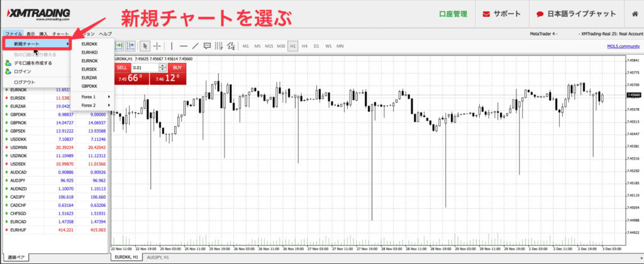Select CHFSGD row in market watch
Image resolution: width=644 pixels, height=264 pixels.
coord(55,214)
